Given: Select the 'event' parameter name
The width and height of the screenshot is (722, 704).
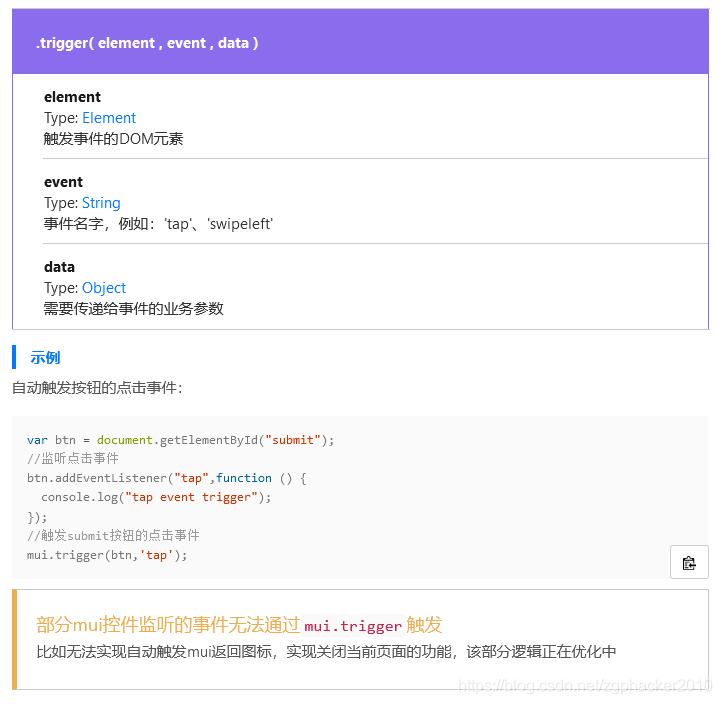Looking at the screenshot, I should click(64, 182).
